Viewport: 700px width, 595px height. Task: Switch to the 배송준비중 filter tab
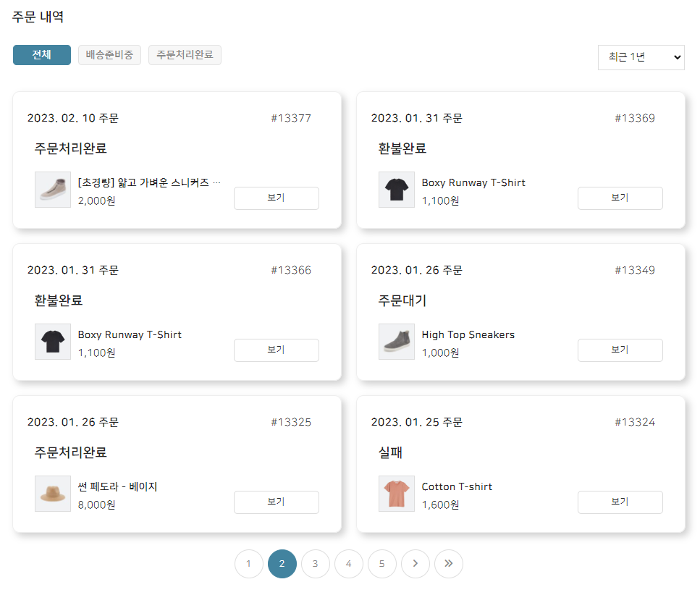point(109,55)
